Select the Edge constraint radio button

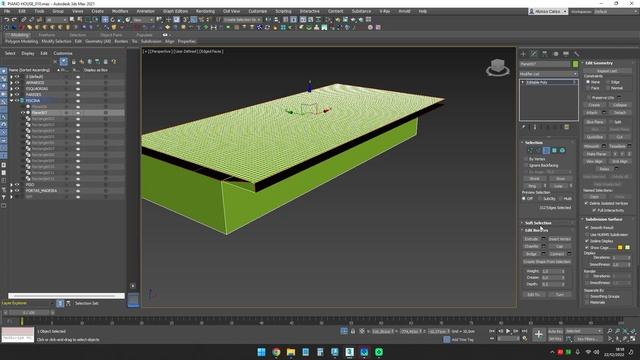tap(609, 82)
